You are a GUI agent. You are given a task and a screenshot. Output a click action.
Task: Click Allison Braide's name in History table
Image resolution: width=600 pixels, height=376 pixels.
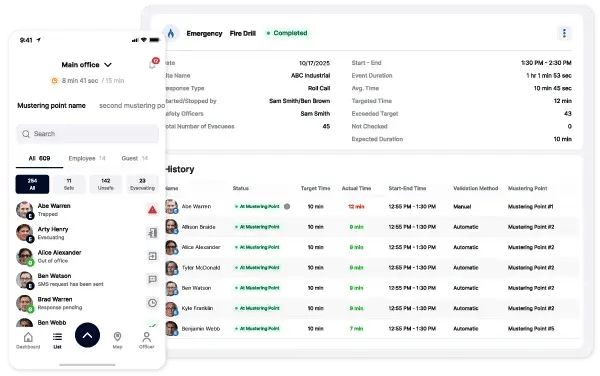(x=198, y=227)
